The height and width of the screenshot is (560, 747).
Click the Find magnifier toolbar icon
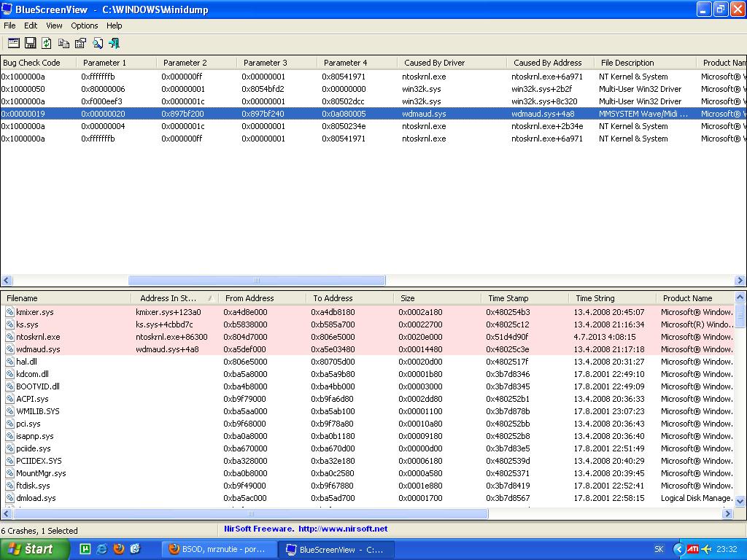[x=98, y=44]
